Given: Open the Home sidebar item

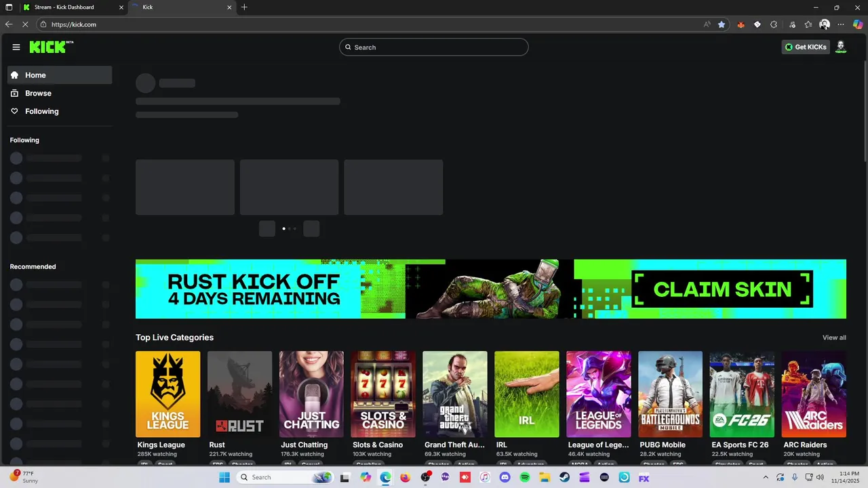Looking at the screenshot, I should [x=60, y=75].
